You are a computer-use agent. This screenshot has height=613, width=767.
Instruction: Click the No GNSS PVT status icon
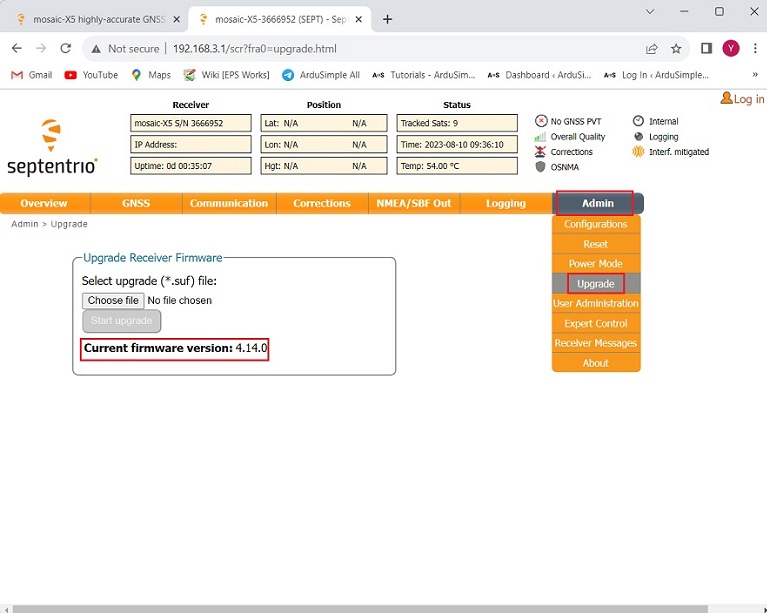tap(541, 121)
